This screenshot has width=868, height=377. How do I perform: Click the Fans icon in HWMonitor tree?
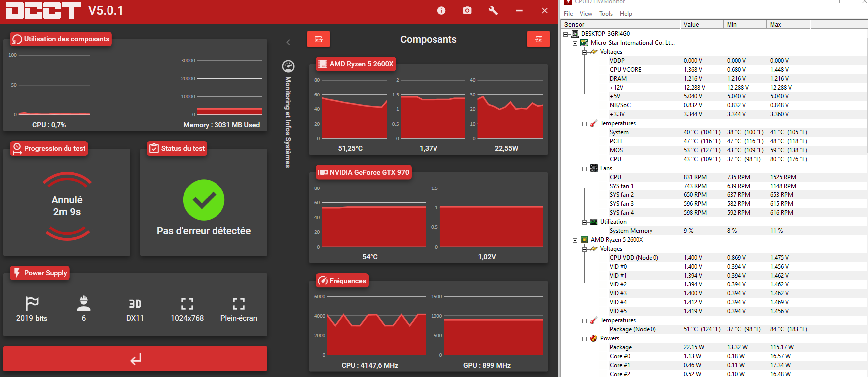click(594, 168)
